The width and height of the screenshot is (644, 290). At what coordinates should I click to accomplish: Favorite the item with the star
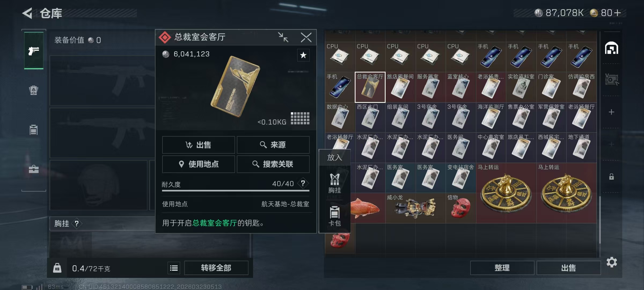(303, 55)
